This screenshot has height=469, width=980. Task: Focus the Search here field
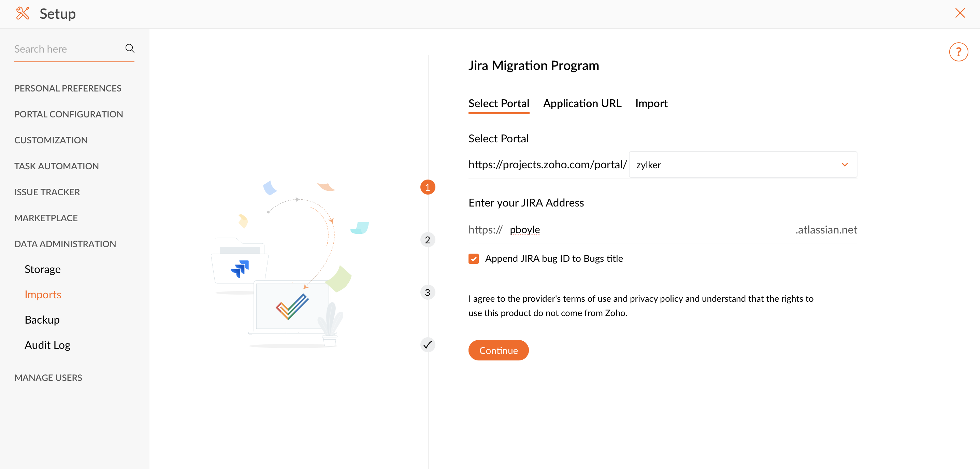coord(67,49)
